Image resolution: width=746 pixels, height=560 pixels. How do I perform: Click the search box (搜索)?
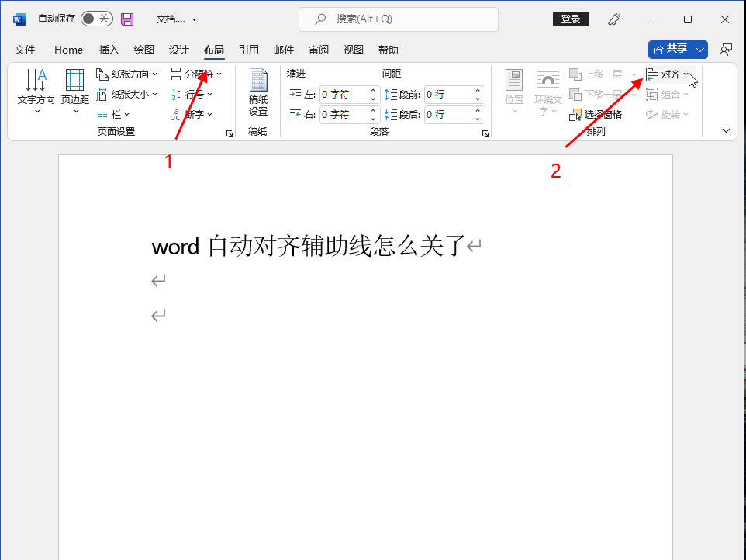coord(398,19)
